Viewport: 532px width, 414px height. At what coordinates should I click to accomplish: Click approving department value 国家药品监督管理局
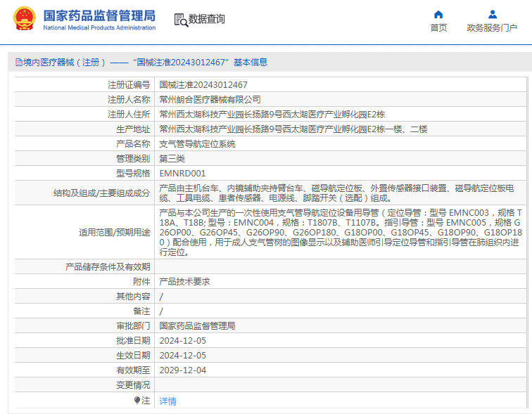click(198, 326)
